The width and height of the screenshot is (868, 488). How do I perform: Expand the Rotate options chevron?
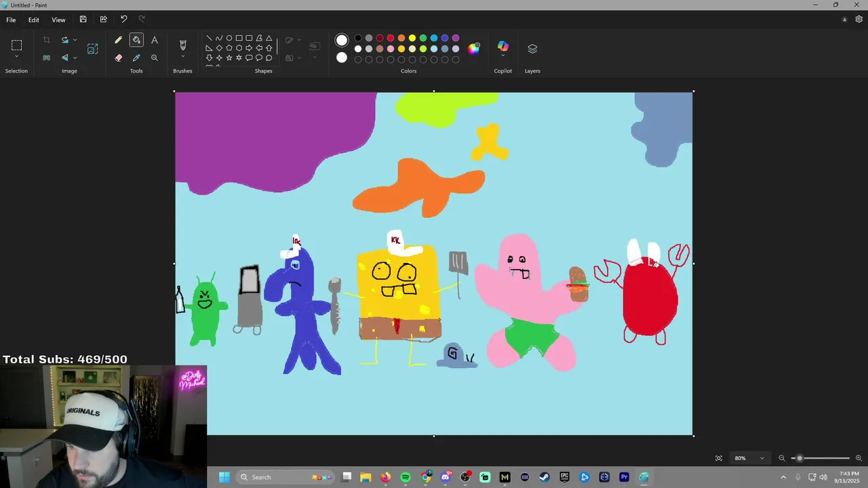click(75, 40)
